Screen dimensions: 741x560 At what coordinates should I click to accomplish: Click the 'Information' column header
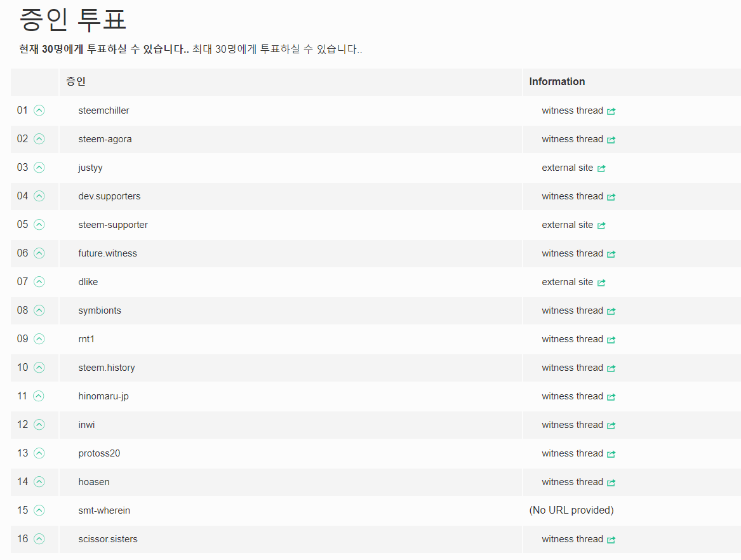click(x=557, y=82)
